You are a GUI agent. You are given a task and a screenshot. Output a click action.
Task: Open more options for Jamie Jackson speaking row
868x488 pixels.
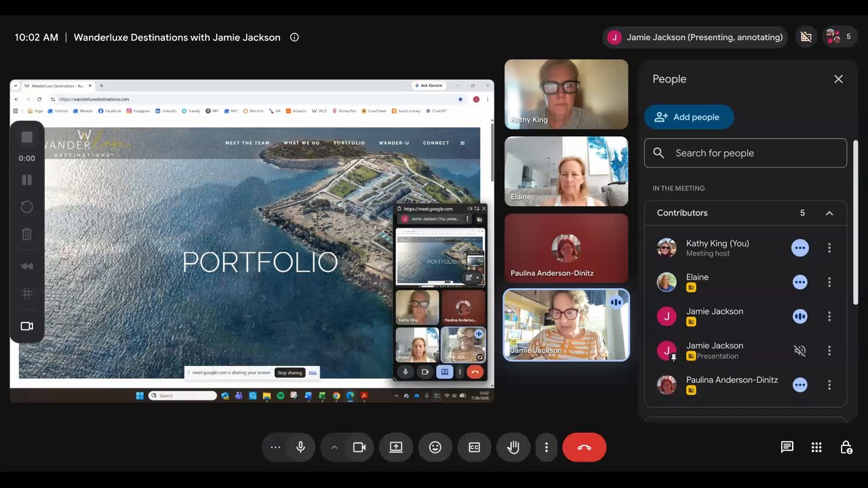click(x=829, y=317)
